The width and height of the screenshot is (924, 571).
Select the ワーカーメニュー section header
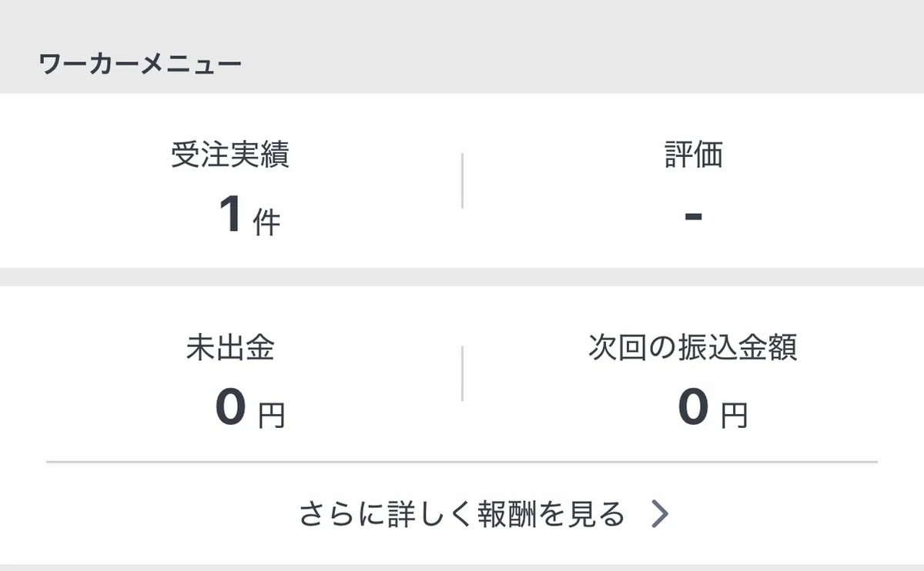click(140, 64)
